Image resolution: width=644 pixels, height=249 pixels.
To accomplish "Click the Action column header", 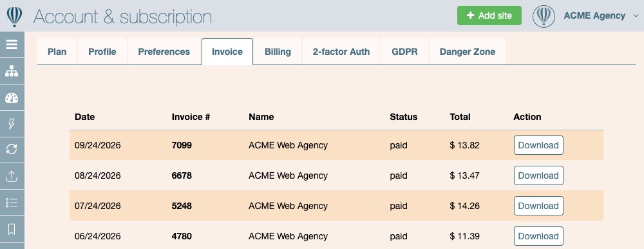I will (x=527, y=117).
